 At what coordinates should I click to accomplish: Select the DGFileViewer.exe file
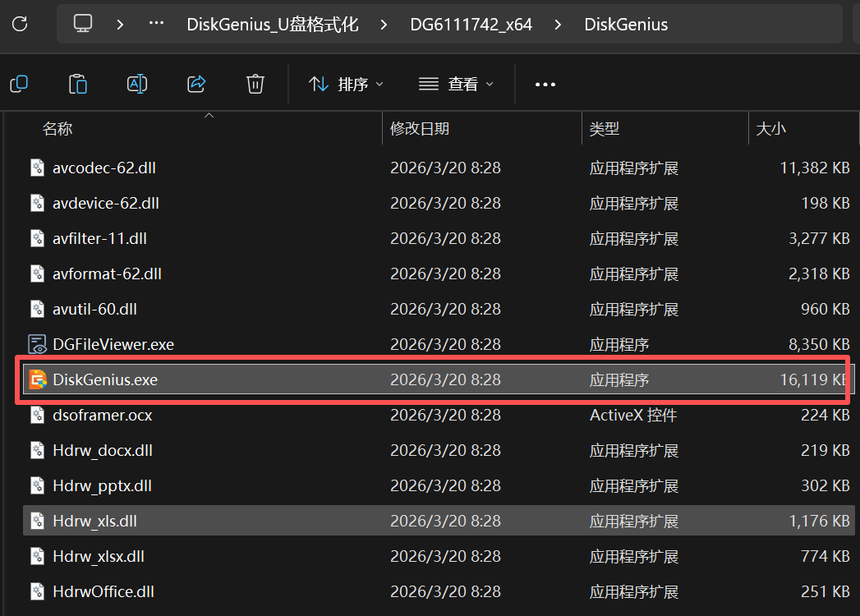[439, 344]
